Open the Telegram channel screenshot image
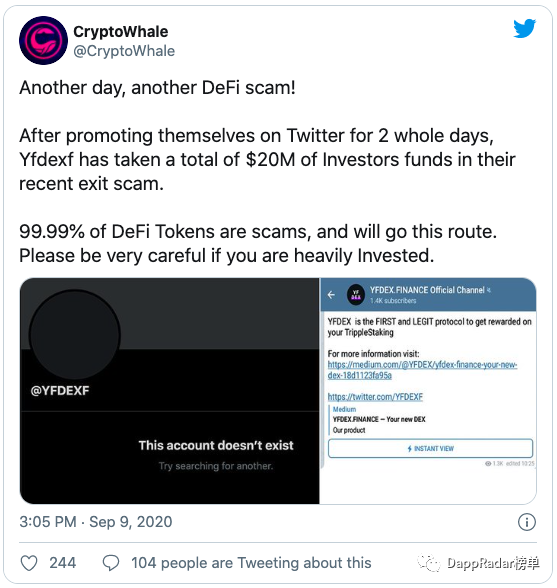 tap(428, 391)
